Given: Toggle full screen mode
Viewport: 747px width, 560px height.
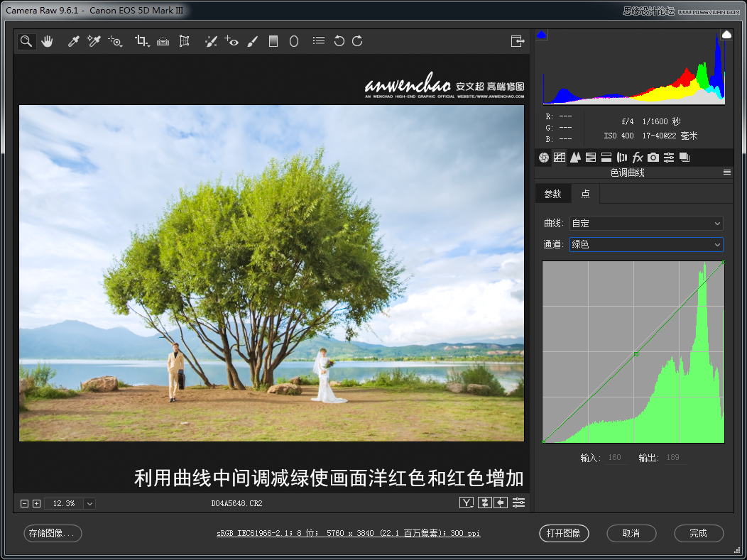Looking at the screenshot, I should [518, 41].
